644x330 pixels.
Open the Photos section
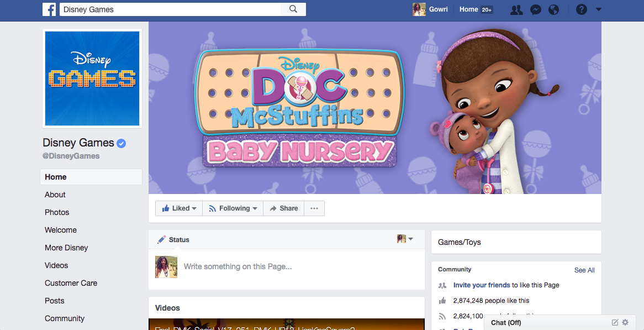point(57,212)
